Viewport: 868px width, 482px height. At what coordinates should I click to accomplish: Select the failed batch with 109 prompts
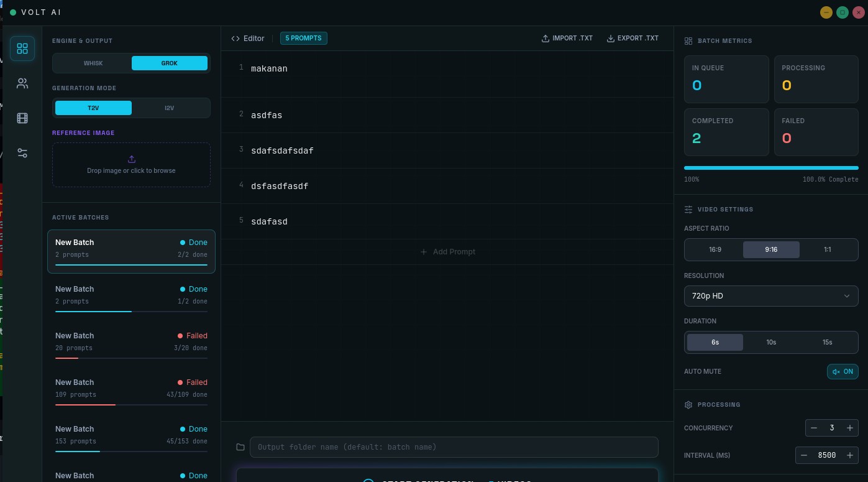pyautogui.click(x=131, y=391)
